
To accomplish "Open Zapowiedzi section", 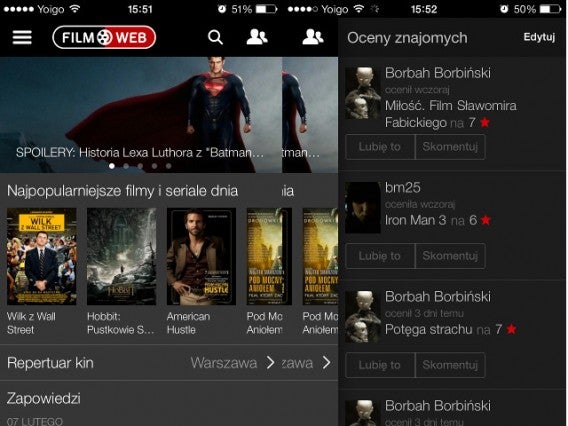I will [44, 398].
